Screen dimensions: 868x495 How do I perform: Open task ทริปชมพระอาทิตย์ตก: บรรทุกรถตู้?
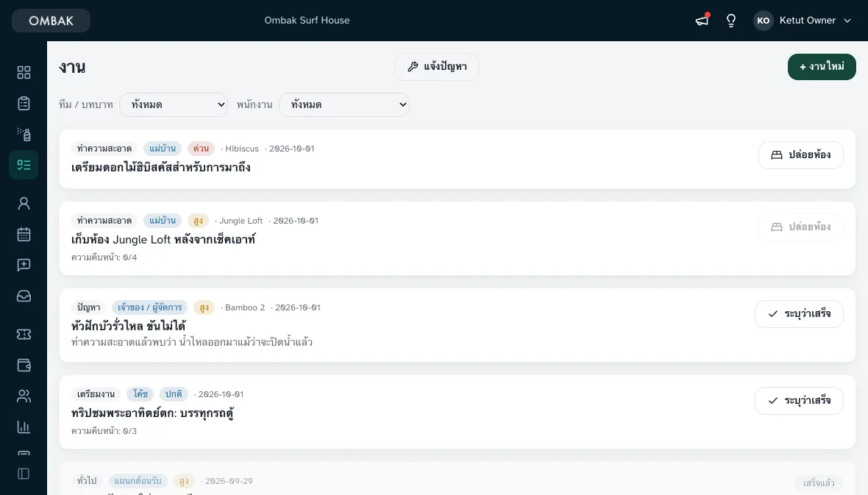point(152,413)
